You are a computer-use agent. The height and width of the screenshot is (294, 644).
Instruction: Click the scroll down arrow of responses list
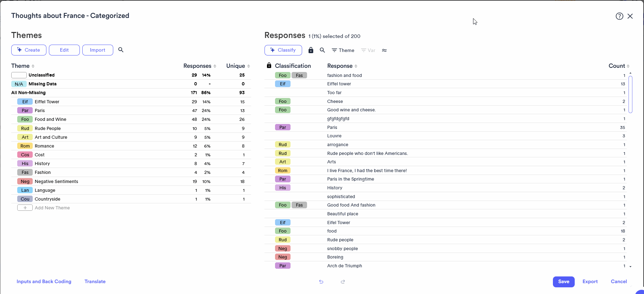click(630, 267)
